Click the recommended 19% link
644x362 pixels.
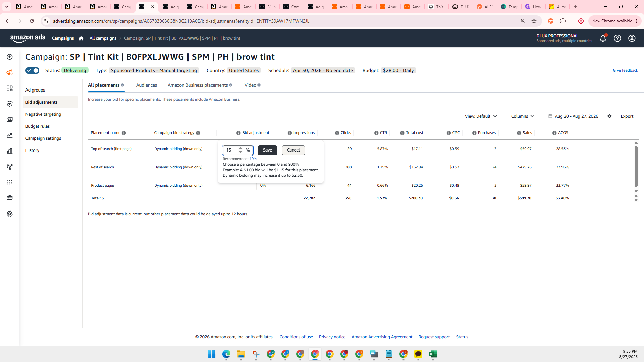point(253,159)
